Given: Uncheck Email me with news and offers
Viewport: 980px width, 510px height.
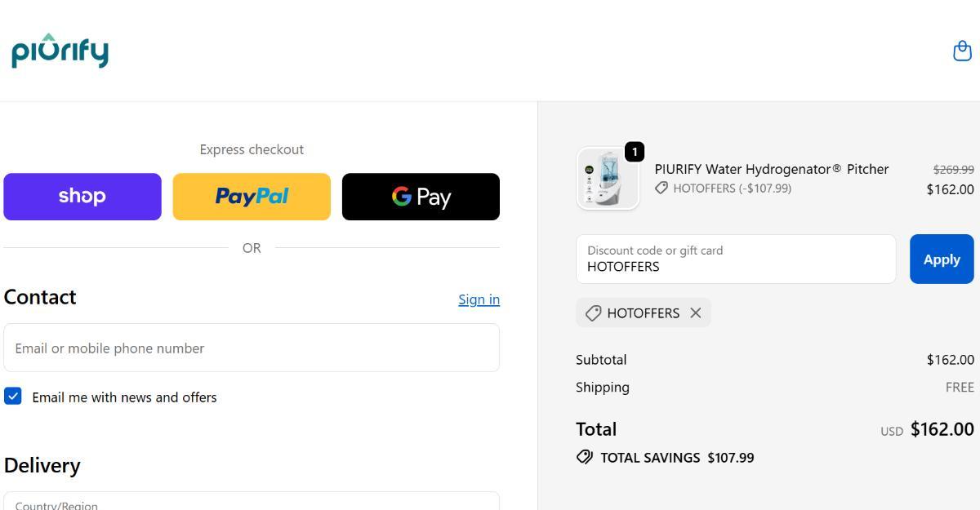Looking at the screenshot, I should (x=13, y=397).
